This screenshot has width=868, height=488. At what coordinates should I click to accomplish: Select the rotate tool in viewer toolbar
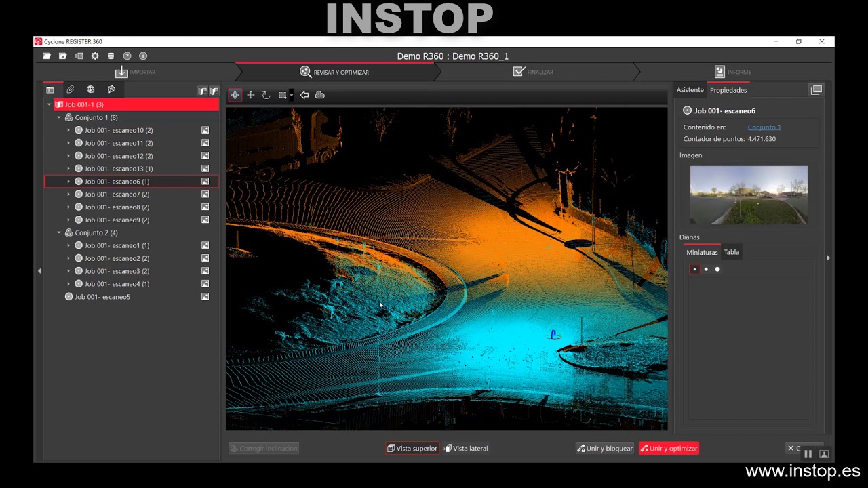(266, 95)
